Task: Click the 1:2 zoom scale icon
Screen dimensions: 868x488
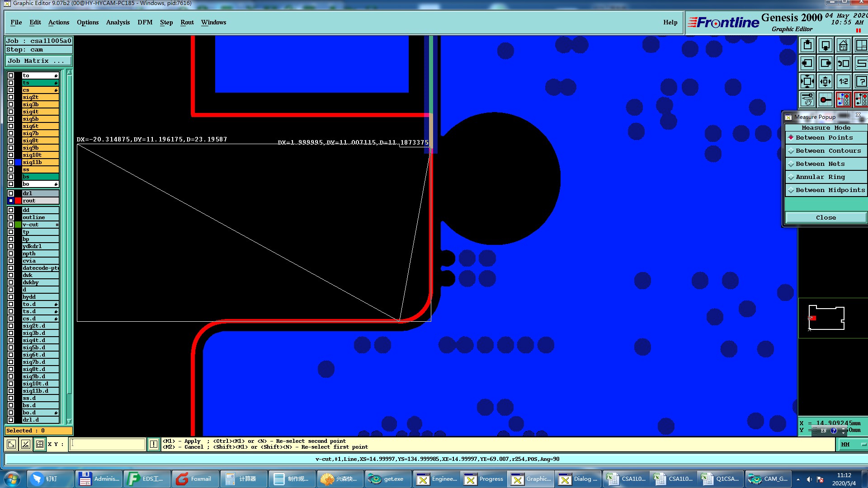Action: click(843, 82)
